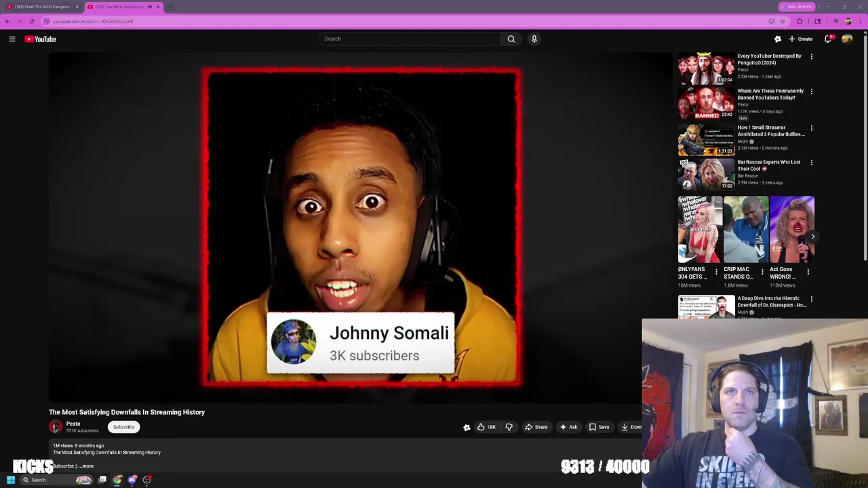Open the Windows Start menu
This screenshot has width=868, height=488.
pyautogui.click(x=11, y=480)
